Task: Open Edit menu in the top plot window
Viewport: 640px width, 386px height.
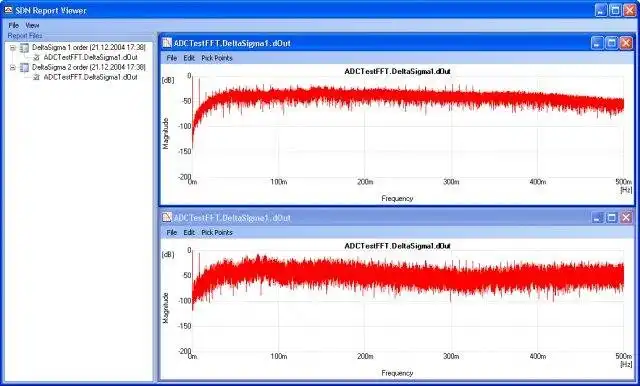Action: pyautogui.click(x=189, y=58)
